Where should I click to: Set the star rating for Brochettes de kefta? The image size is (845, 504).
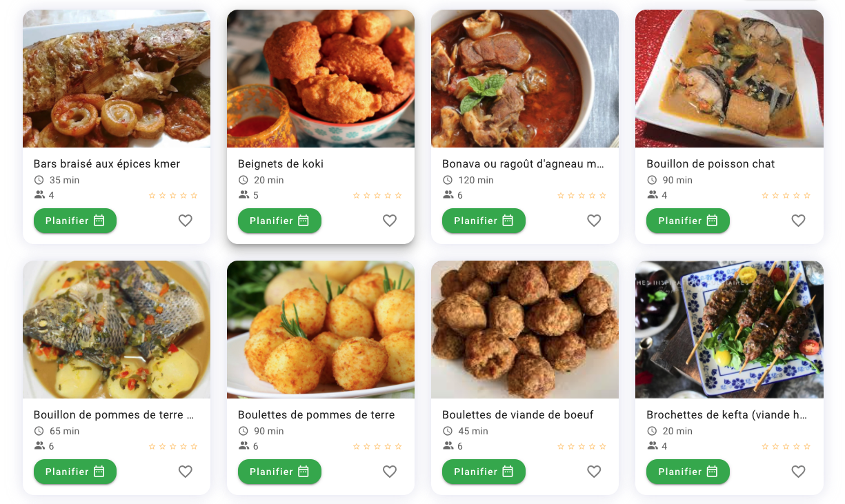click(x=786, y=447)
